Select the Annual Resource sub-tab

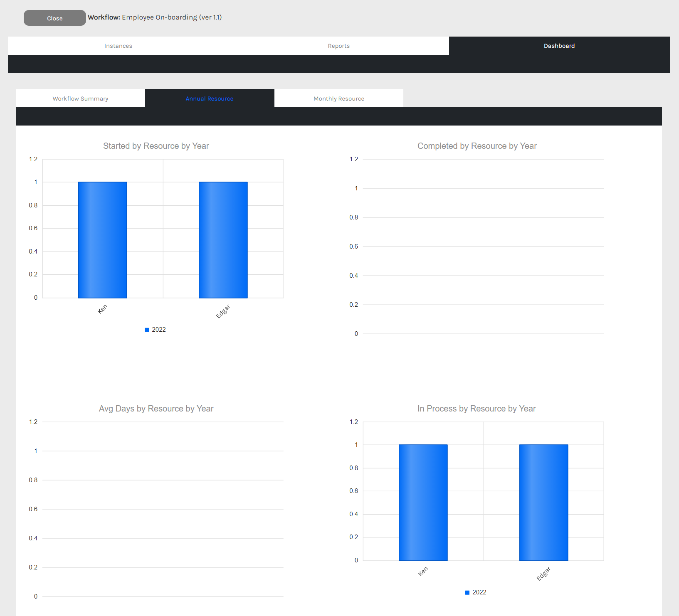tap(209, 99)
